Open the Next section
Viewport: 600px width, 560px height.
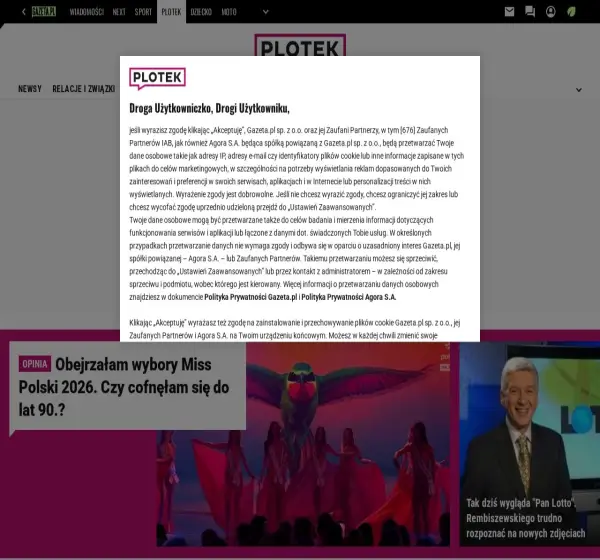119,12
